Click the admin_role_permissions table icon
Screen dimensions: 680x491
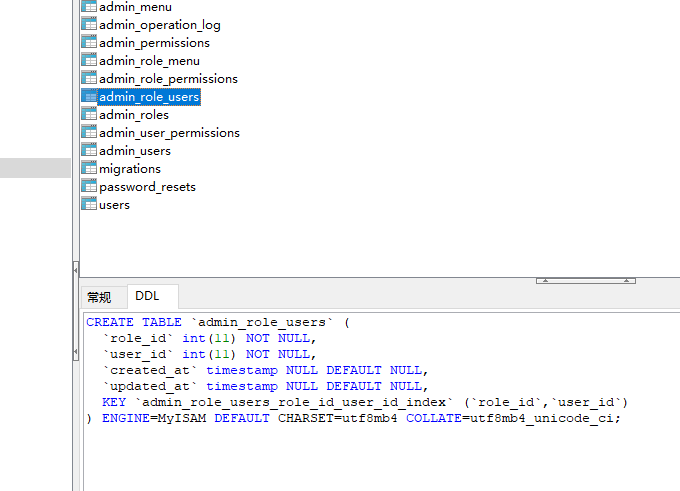(x=89, y=78)
